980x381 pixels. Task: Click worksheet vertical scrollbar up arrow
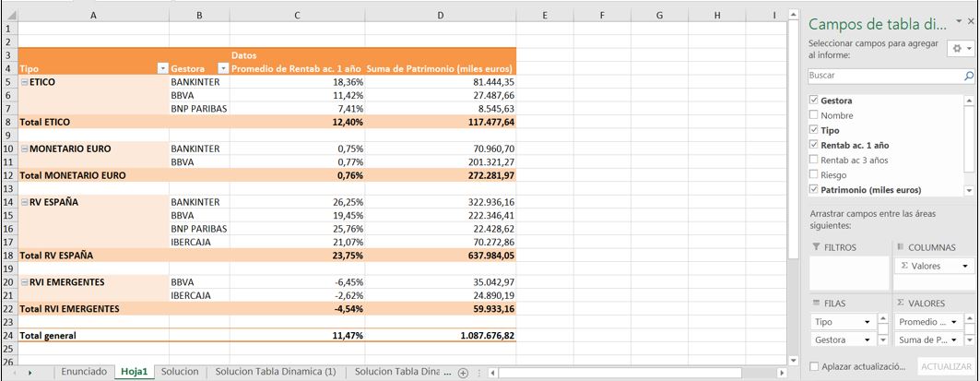(794, 15)
